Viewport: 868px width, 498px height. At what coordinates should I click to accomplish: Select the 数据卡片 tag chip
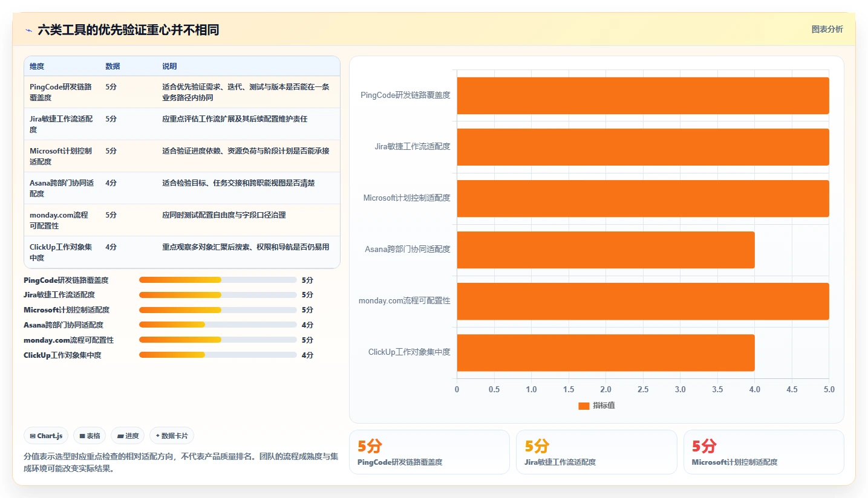(x=172, y=436)
